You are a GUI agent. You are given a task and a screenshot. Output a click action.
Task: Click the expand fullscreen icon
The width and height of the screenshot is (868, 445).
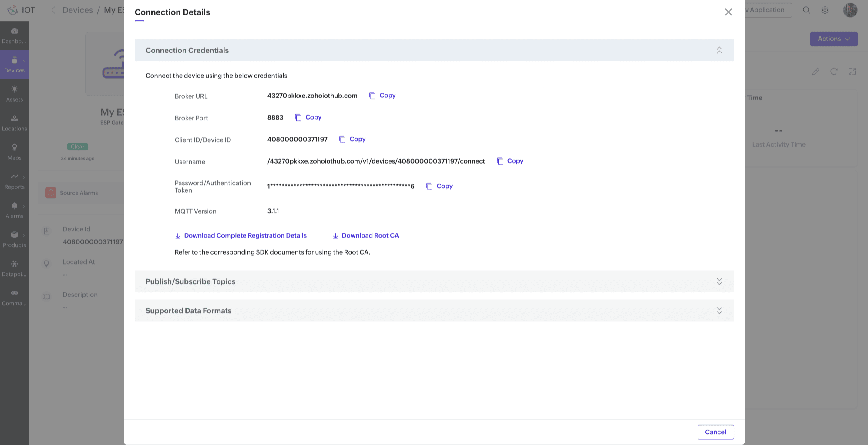(x=852, y=72)
